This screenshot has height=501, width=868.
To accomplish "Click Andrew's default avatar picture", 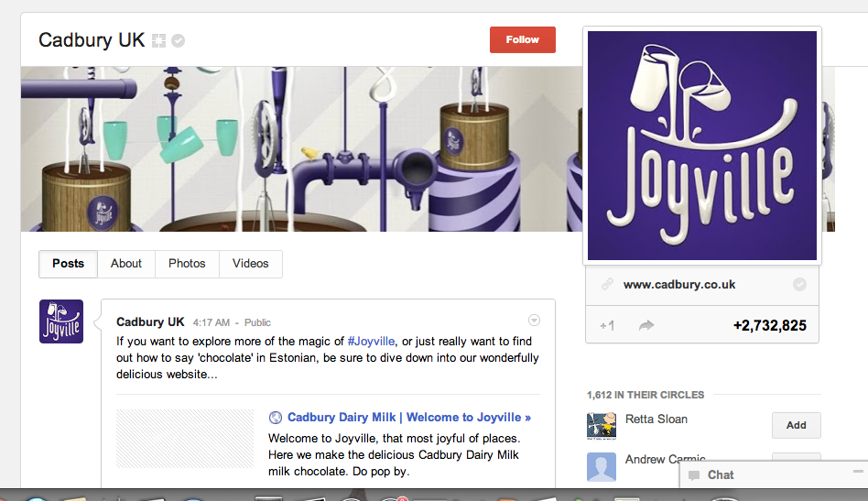I will pyautogui.click(x=602, y=467).
